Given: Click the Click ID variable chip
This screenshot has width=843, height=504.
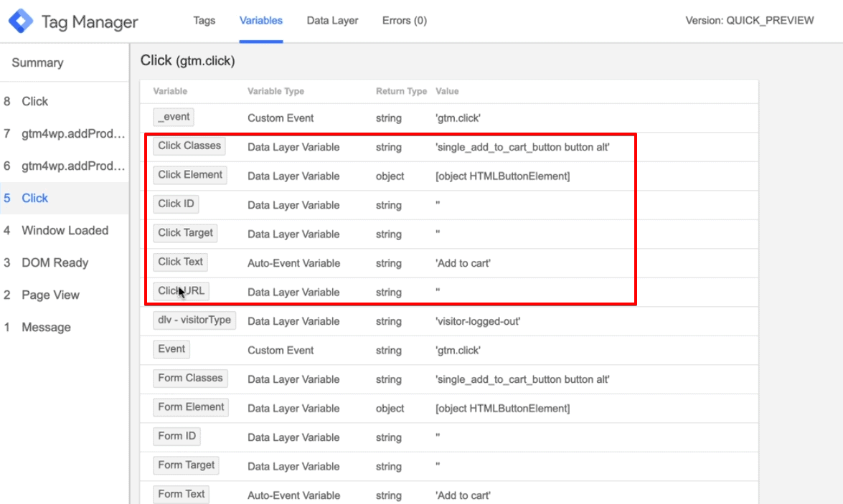Looking at the screenshot, I should (176, 204).
